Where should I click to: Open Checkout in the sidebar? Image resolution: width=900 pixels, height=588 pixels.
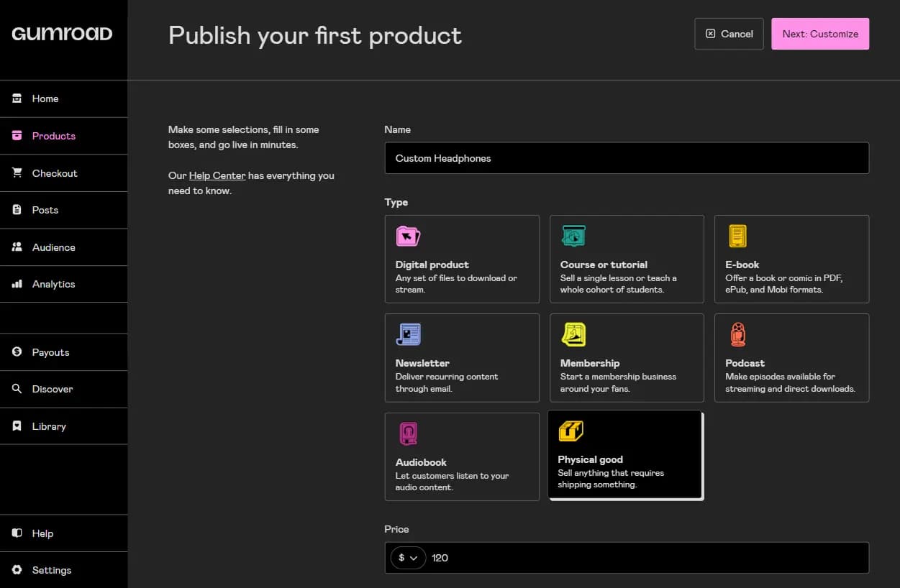tap(64, 173)
